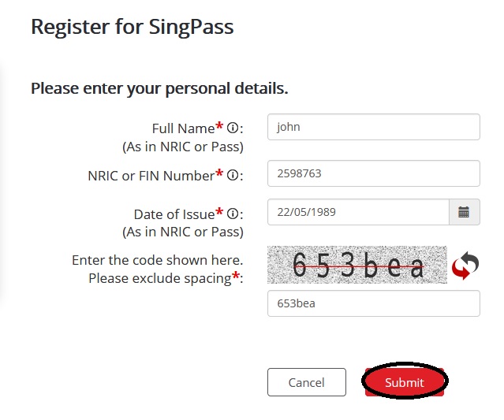The height and width of the screenshot is (420, 504).
Task: Click the NRIC or FIN Number label
Action: [151, 176]
